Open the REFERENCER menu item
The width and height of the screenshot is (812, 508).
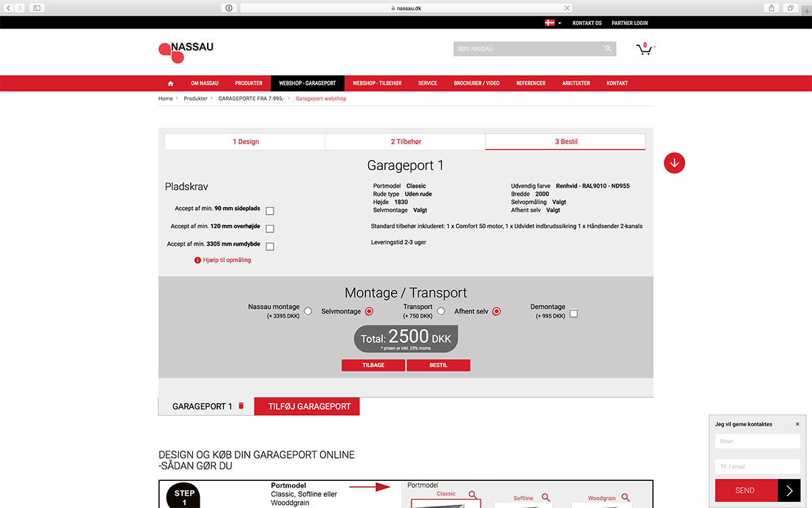click(531, 83)
